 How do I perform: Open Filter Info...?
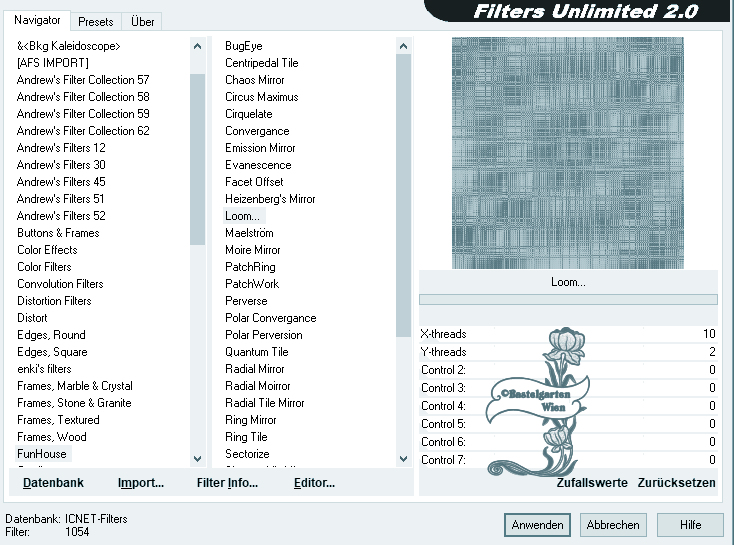227,483
